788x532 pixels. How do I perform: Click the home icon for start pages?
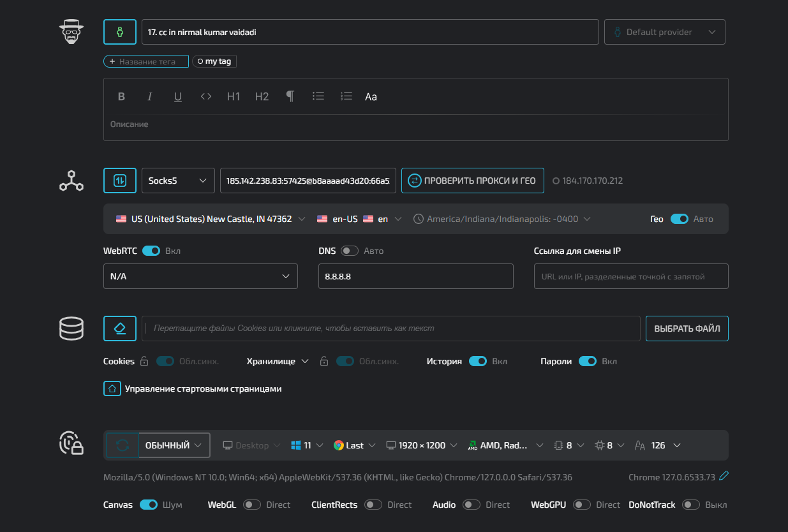pyautogui.click(x=112, y=388)
